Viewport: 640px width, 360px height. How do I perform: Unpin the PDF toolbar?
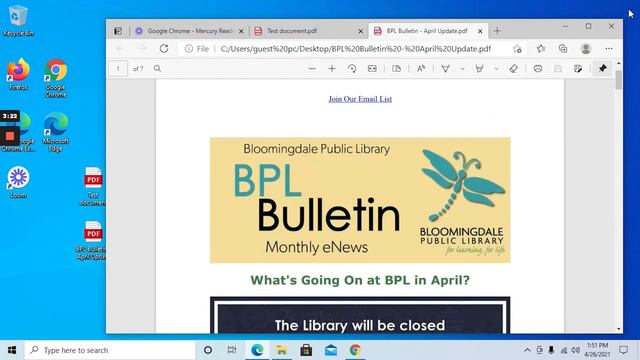click(603, 69)
